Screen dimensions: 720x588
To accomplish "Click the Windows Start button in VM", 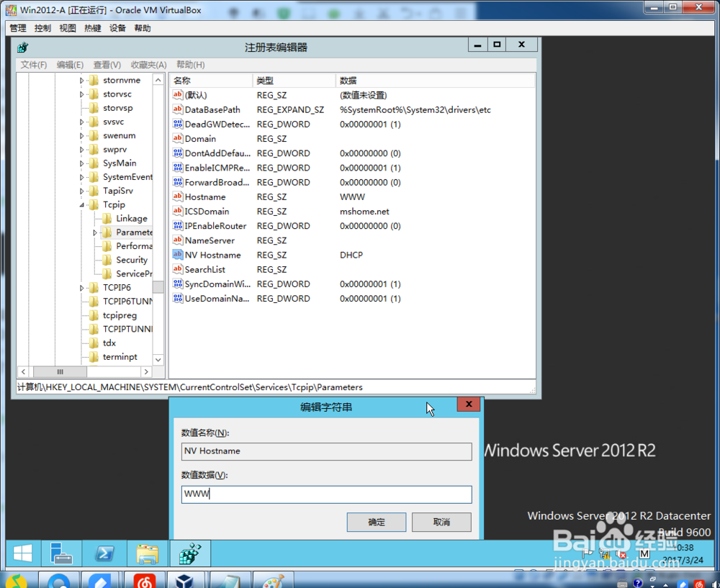I will click(x=22, y=553).
